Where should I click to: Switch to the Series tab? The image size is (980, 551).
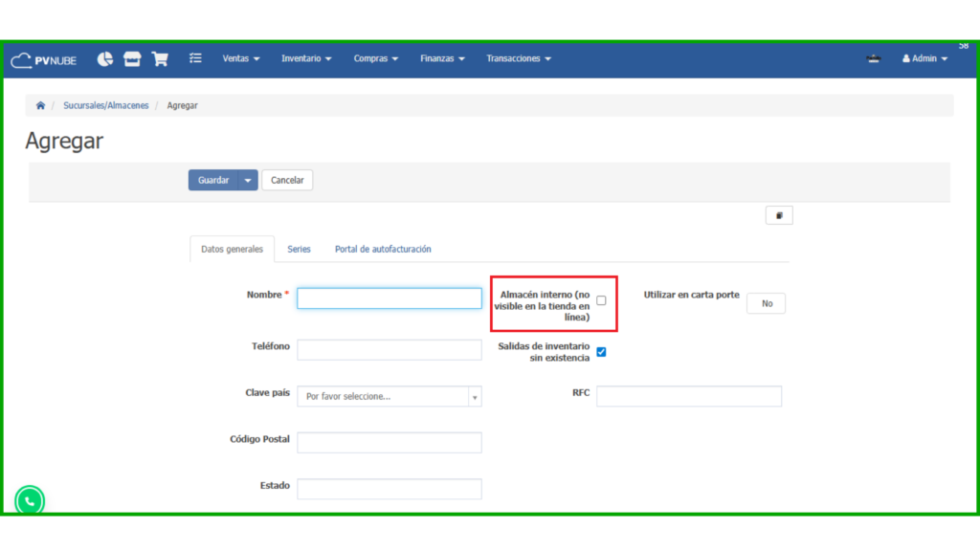tap(299, 249)
